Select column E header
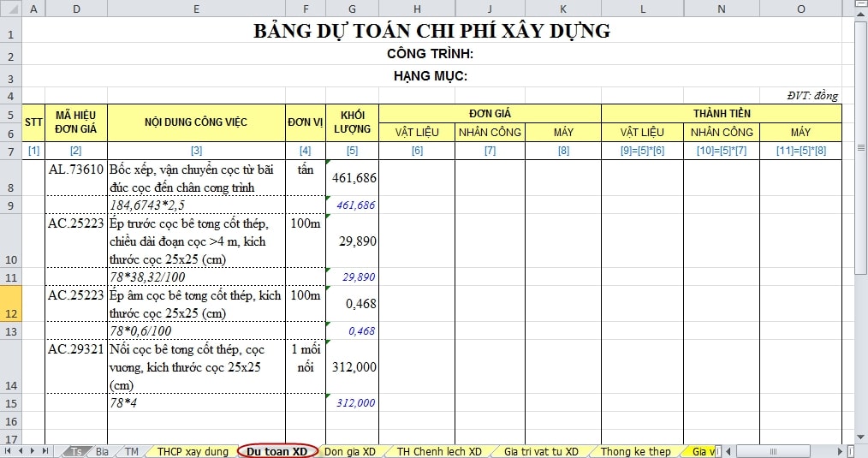Image resolution: width=868 pixels, height=458 pixels. pos(196,9)
